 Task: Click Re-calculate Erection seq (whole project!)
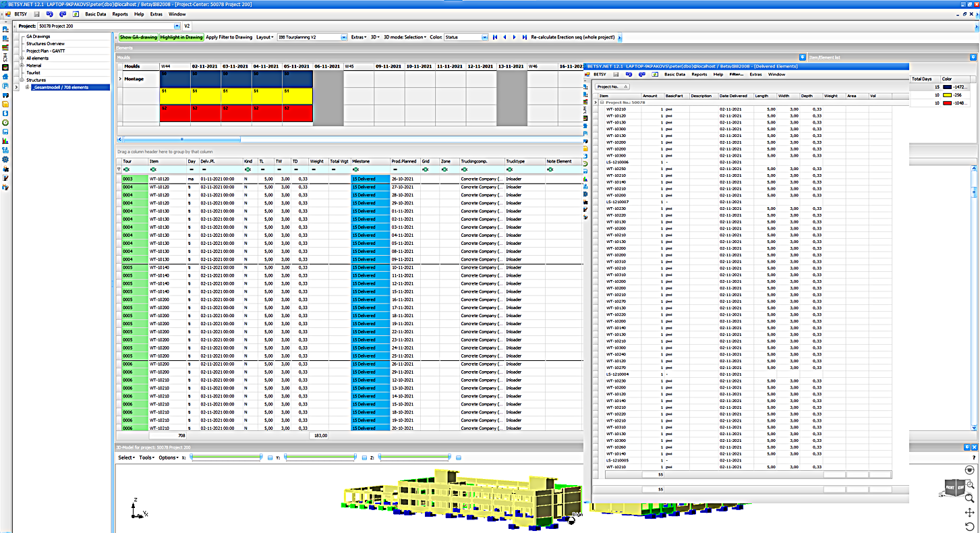pyautogui.click(x=574, y=37)
